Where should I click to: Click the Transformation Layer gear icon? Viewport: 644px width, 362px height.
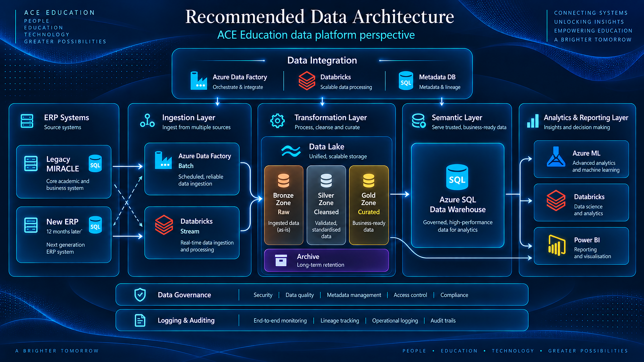(277, 121)
